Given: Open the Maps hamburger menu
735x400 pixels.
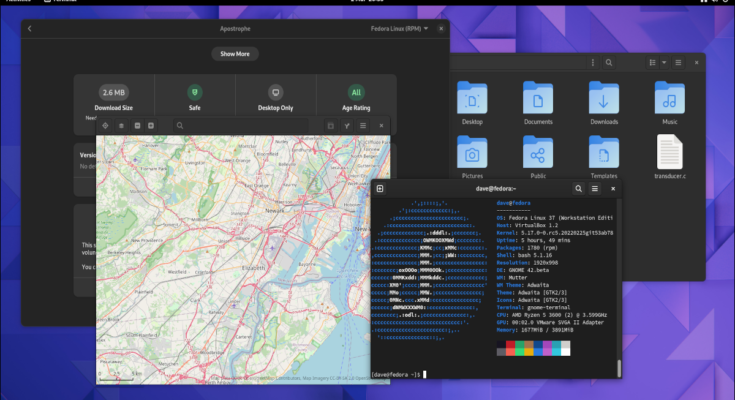Looking at the screenshot, I should 363,126.
